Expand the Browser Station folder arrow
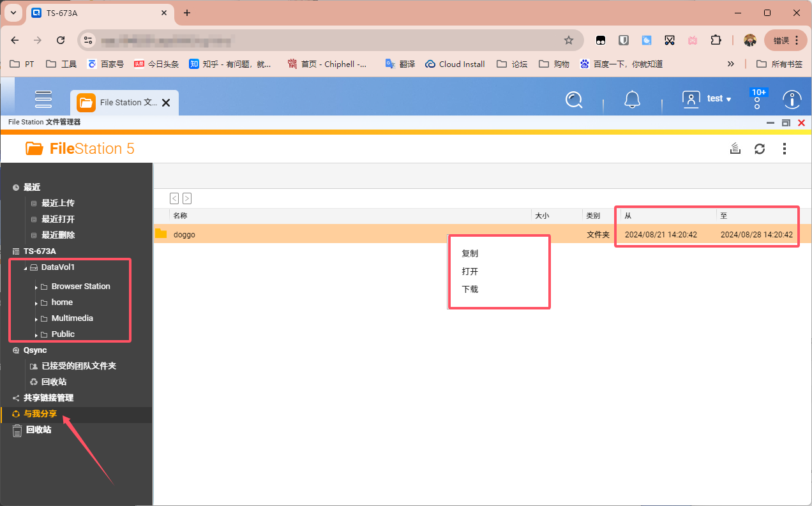 (36, 287)
